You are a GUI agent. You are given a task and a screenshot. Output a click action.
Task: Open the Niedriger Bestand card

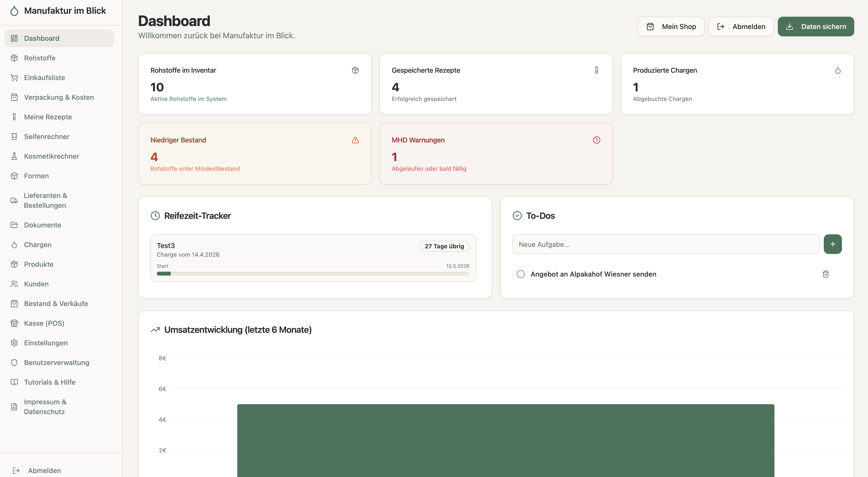point(255,154)
